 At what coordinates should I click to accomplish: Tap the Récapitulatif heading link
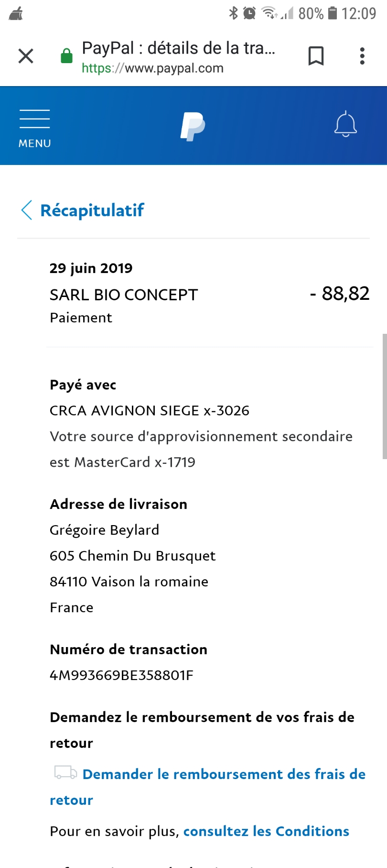click(92, 210)
